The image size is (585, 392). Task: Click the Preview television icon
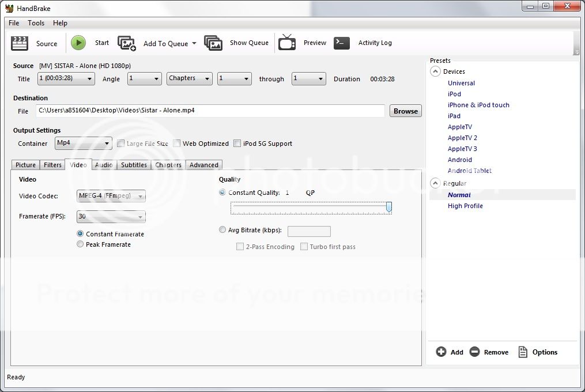287,43
